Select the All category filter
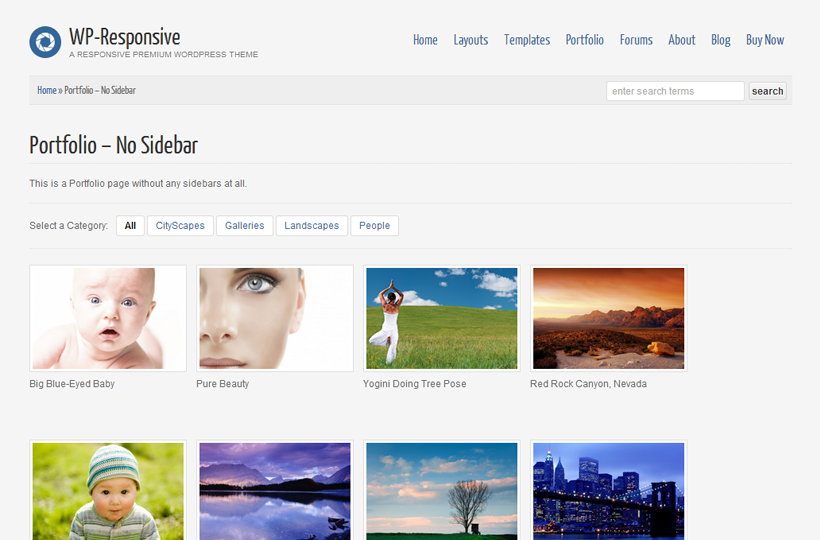The height and width of the screenshot is (540, 820). pos(130,225)
